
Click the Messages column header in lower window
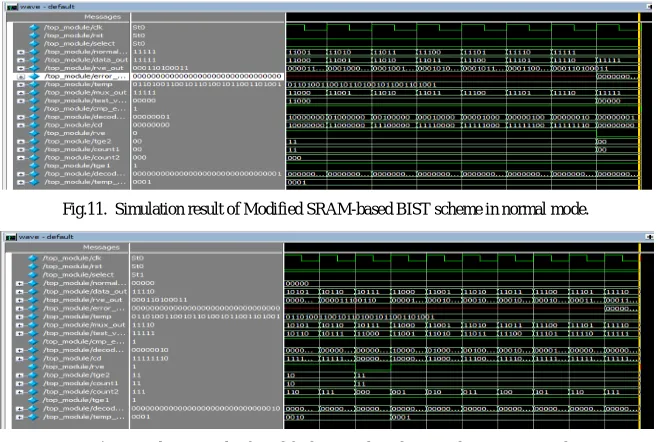101,247
